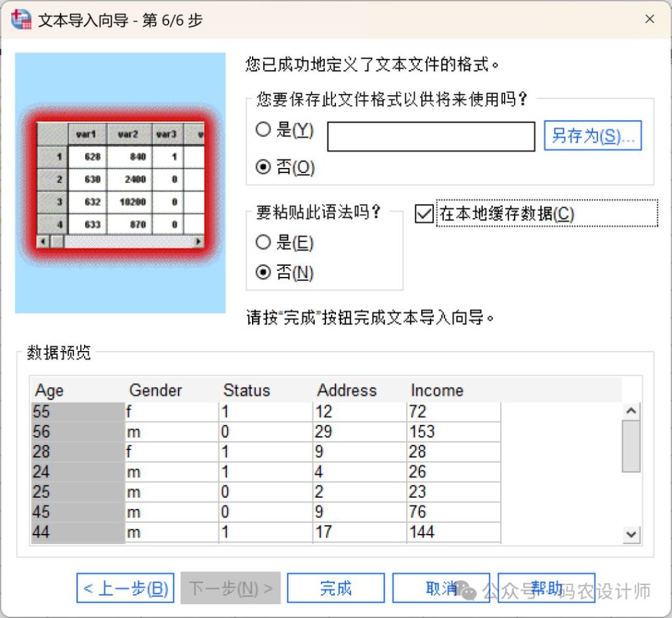Click the Age column header

pyautogui.click(x=50, y=390)
